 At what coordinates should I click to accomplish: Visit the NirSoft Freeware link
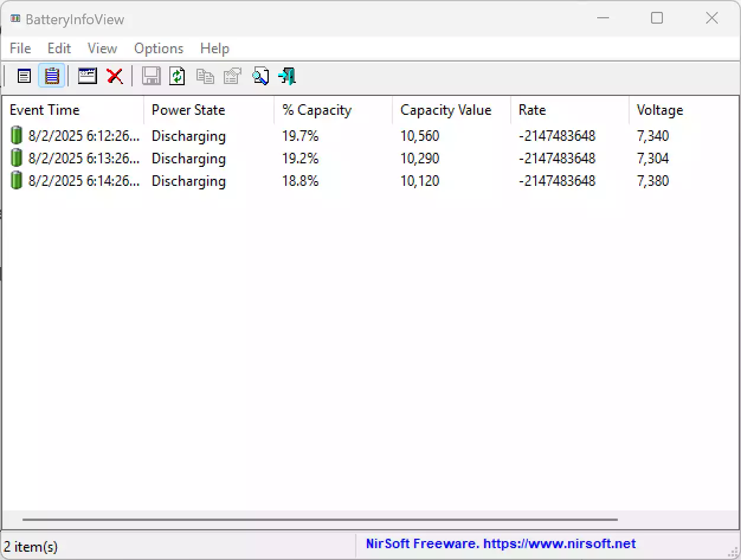pyautogui.click(x=501, y=543)
